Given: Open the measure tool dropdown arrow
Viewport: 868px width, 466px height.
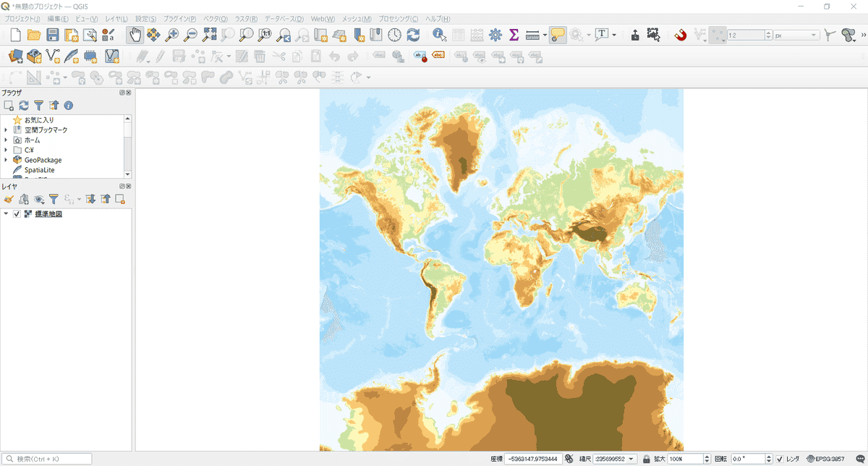Looking at the screenshot, I should (545, 35).
